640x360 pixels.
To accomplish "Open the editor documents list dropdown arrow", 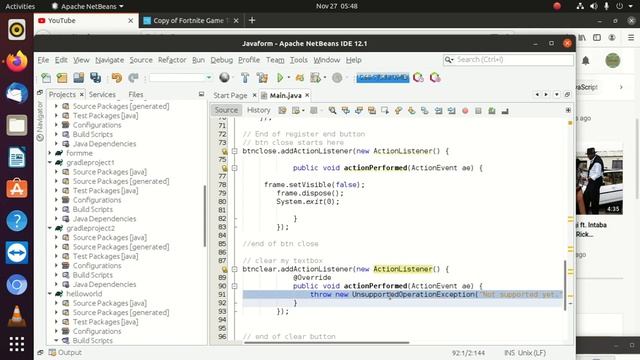I will pos(557,94).
